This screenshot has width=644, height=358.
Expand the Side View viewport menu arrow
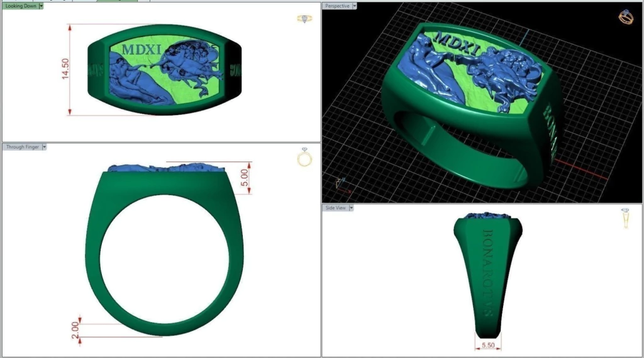click(351, 208)
